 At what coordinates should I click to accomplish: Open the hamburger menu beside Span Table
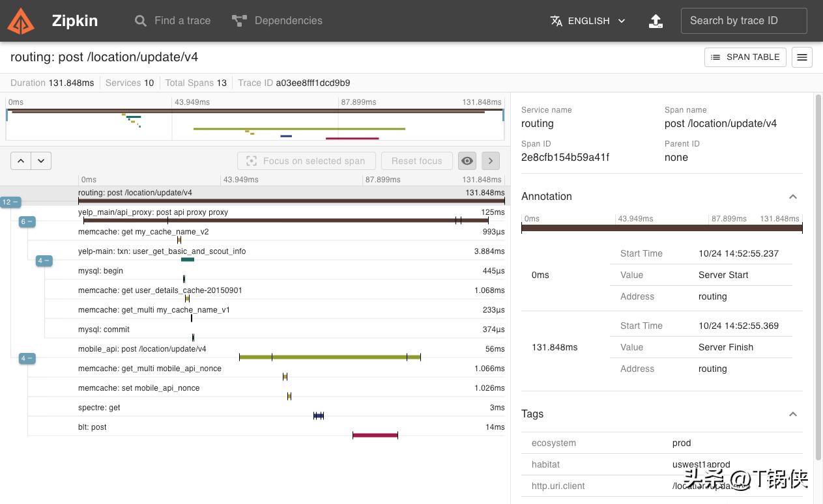coord(802,57)
